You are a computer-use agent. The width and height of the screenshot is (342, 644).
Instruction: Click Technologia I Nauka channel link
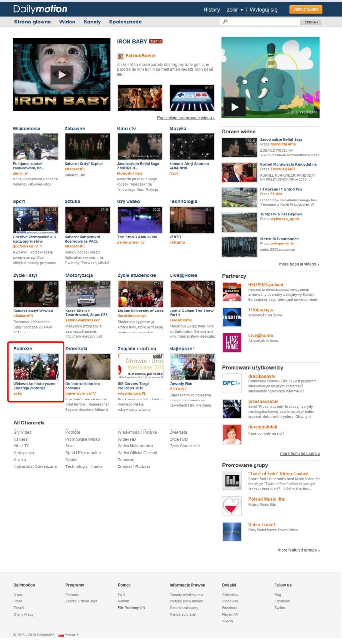click(x=84, y=466)
